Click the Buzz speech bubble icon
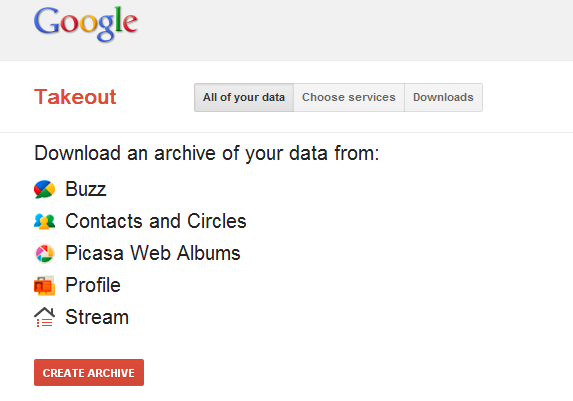 point(45,189)
